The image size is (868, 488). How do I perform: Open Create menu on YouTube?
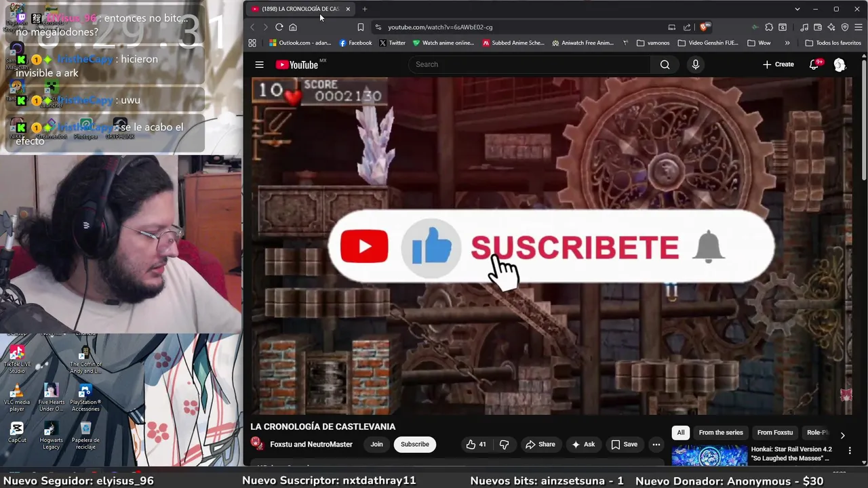(x=778, y=64)
